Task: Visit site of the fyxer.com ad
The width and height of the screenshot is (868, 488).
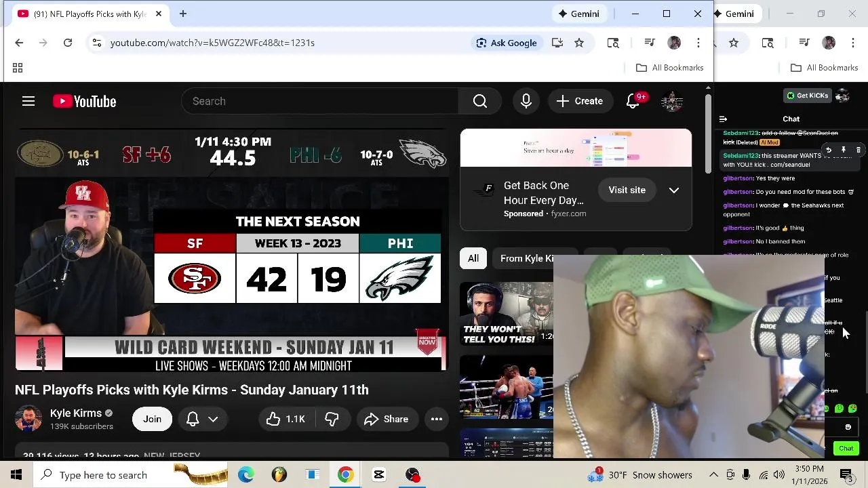Action: (627, 190)
